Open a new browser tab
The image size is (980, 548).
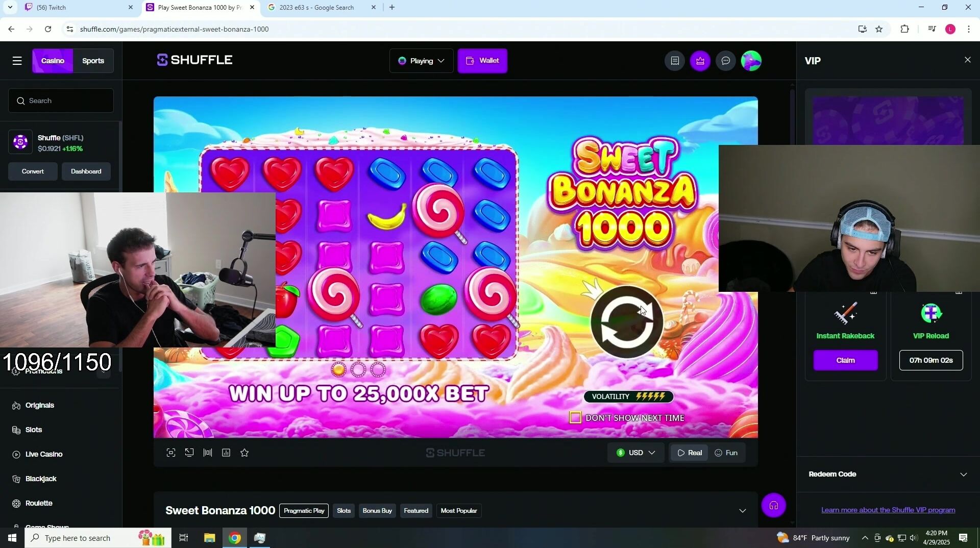[392, 8]
